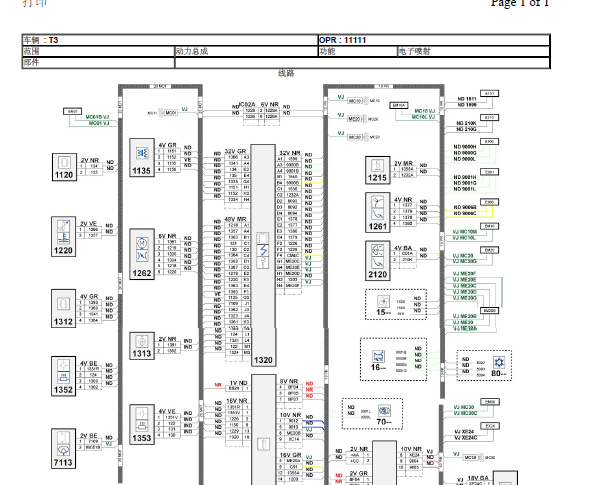This screenshot has width=608, height=485.
Task: Click the 2V NR connector label of 1120
Action: [x=90, y=160]
